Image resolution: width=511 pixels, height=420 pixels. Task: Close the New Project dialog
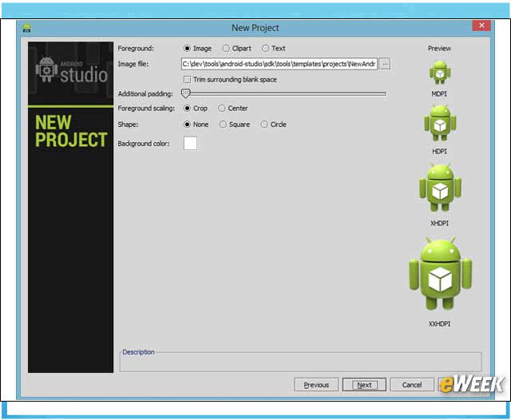click(x=481, y=26)
